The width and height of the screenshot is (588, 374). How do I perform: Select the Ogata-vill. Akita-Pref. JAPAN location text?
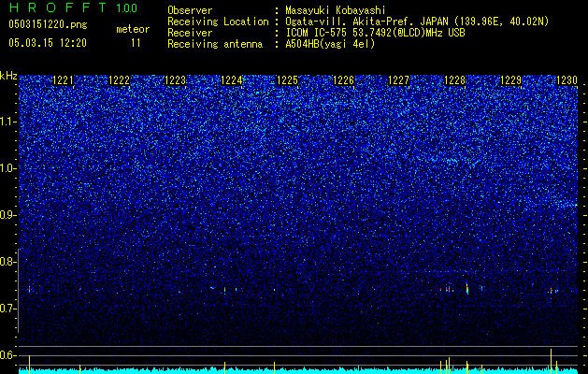click(x=417, y=22)
